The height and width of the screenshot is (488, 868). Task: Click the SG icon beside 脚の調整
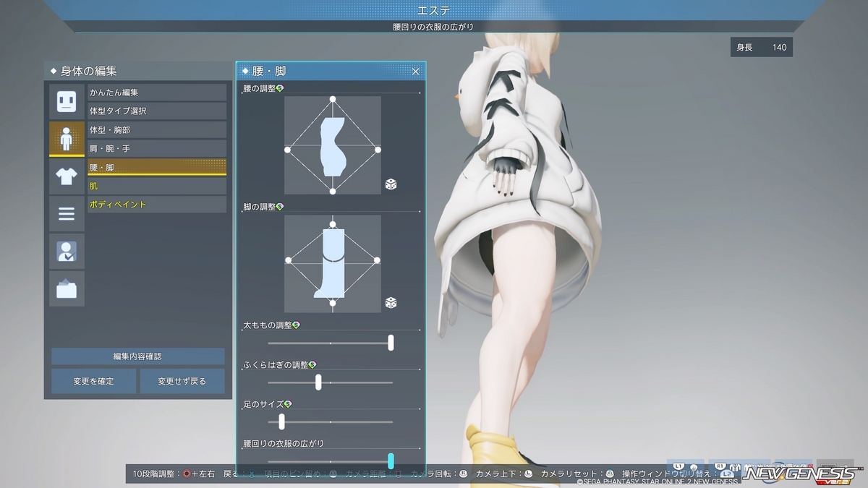click(280, 207)
